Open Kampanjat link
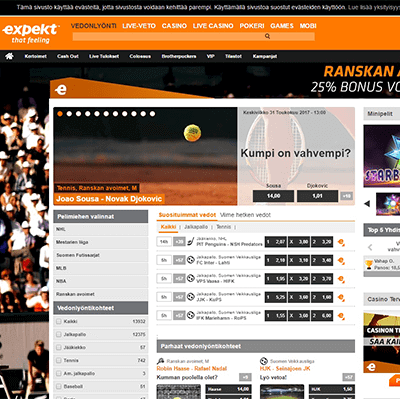 pyautogui.click(x=265, y=56)
